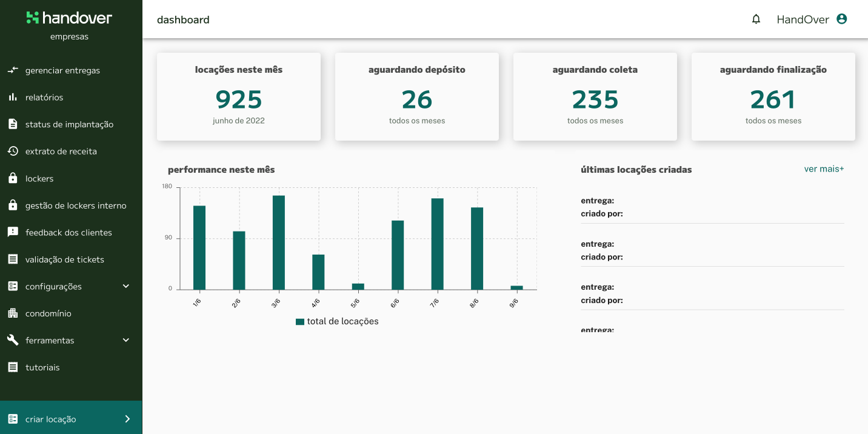Toggle the total de locações legend swatch
The height and width of the screenshot is (434, 868).
[299, 322]
